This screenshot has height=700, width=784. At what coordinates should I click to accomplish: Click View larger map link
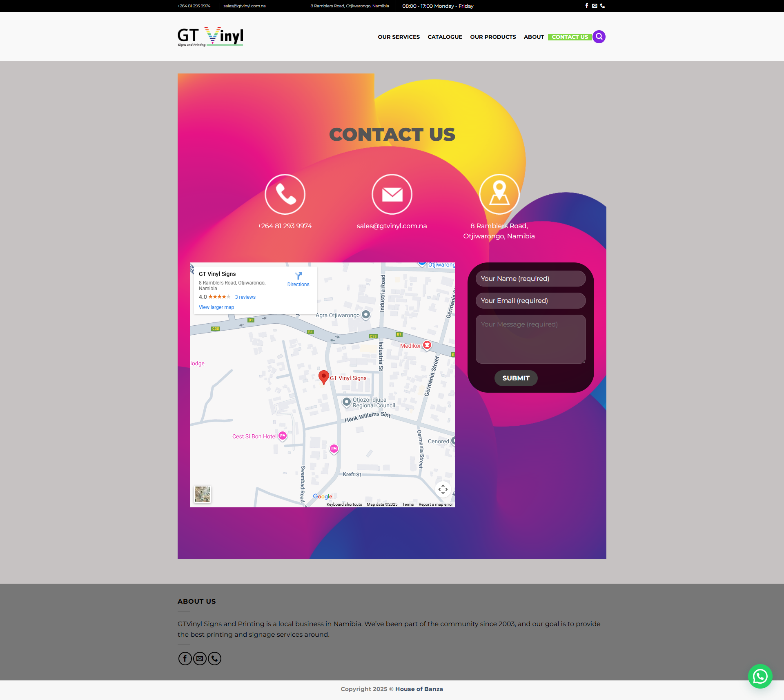[x=216, y=307]
